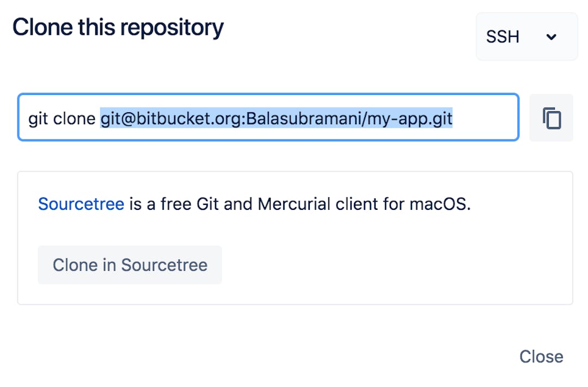Viewport: 588px width, 387px height.
Task: Click the SSH label text
Action: pos(503,37)
